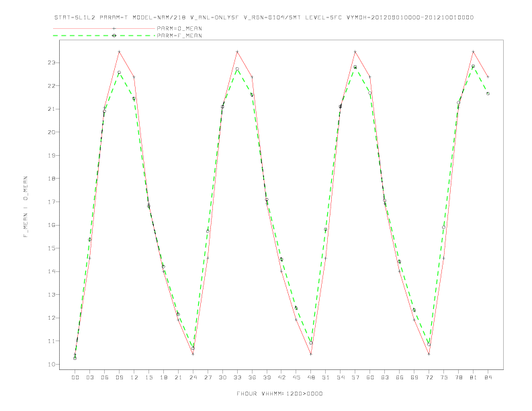
Task: Click the y-axis tick label 14
Action: tap(51, 271)
